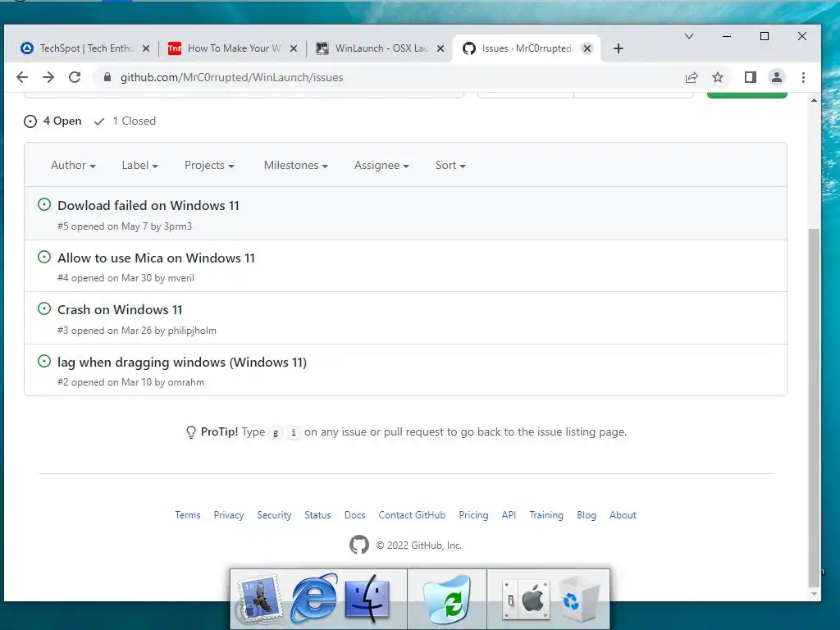840x630 pixels.
Task: Click the address bar URL
Action: coord(231,77)
